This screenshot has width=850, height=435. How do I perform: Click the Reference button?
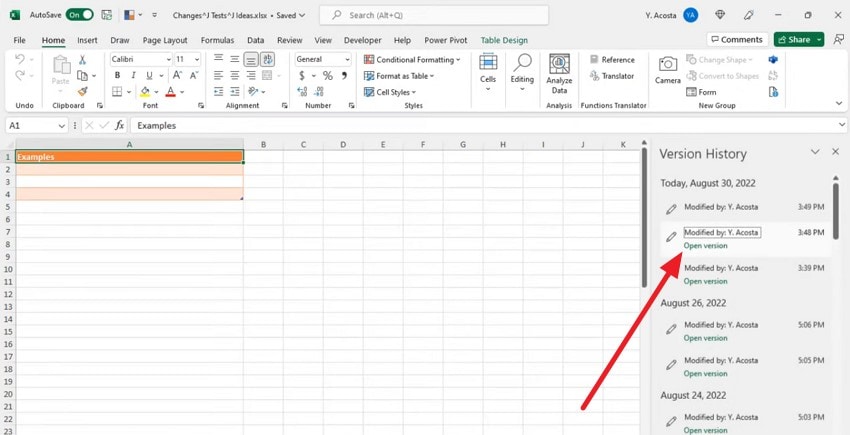tap(612, 60)
